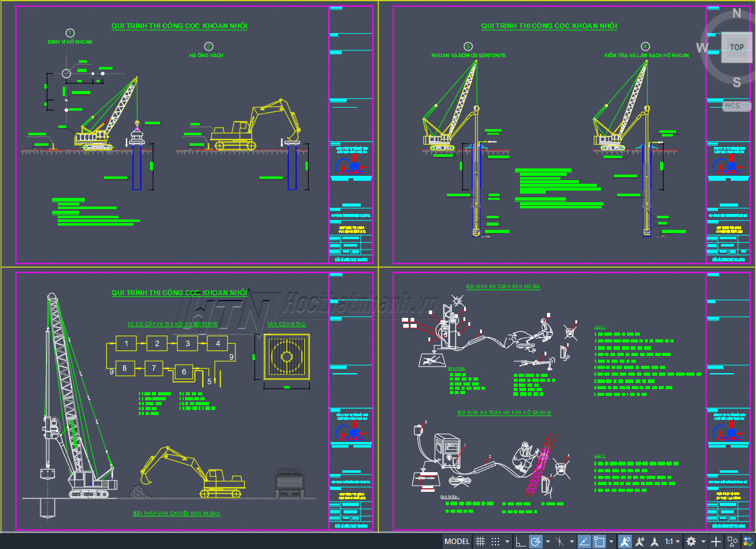
Task: Toggle the drawing grid display icon
Action: [x=481, y=542]
